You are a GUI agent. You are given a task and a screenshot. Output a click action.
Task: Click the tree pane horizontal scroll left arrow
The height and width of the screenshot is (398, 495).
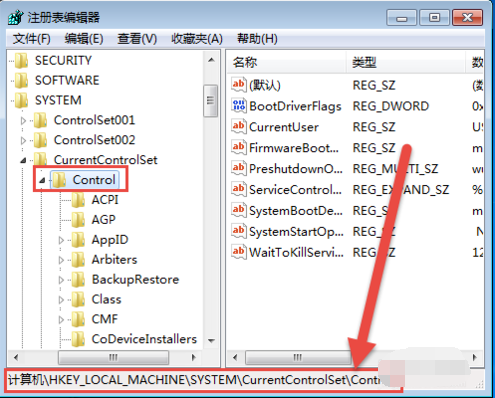(16, 358)
